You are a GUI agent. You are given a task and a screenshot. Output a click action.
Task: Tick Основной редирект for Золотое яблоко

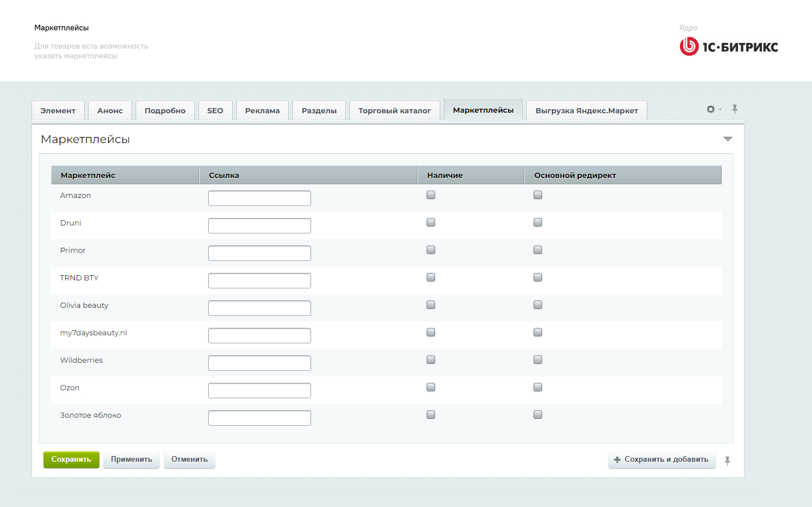pos(538,415)
